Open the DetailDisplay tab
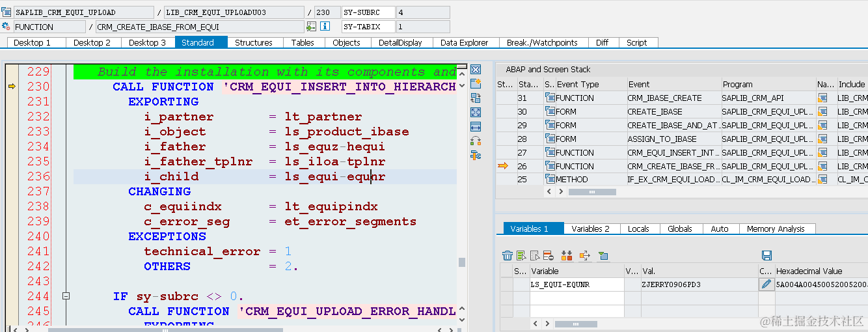The image size is (868, 332). (x=401, y=42)
